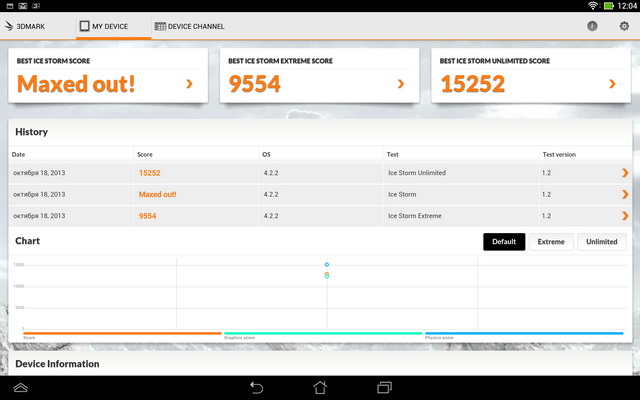Click the Date column header

18,154
